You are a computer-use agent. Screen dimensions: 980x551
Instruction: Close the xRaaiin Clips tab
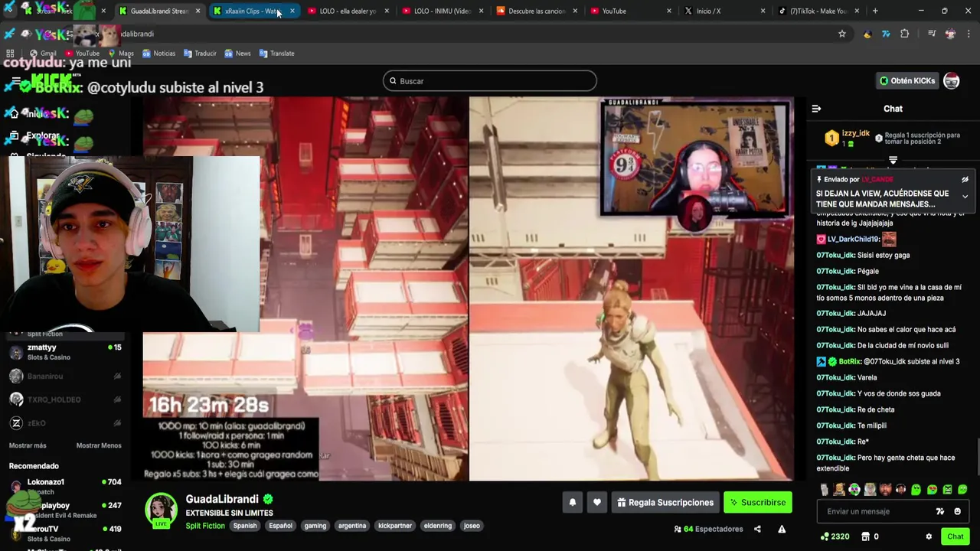click(292, 11)
